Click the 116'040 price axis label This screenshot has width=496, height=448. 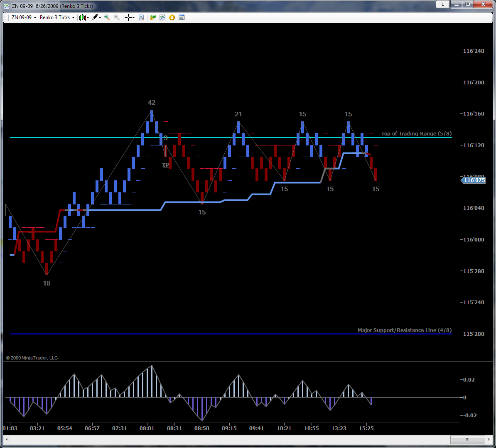click(x=474, y=208)
